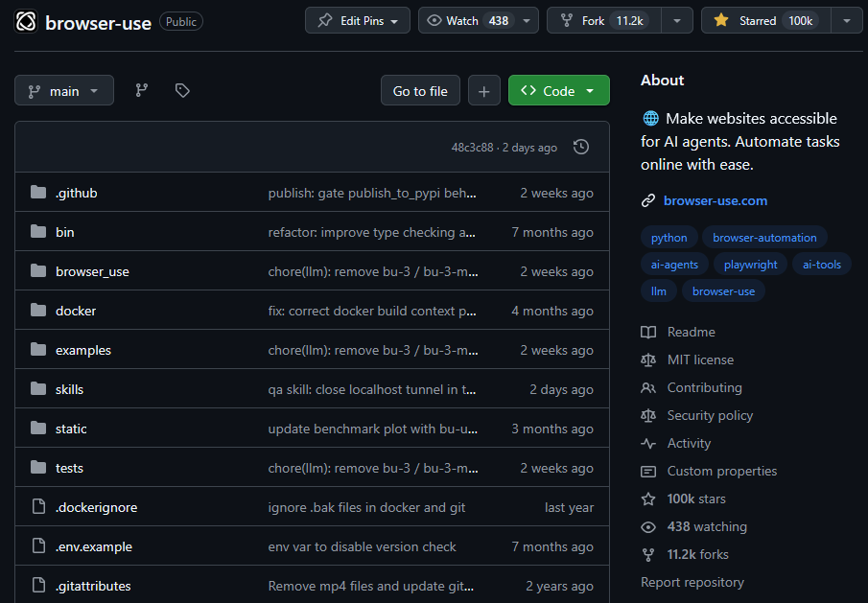Screen dimensions: 868x603
Task: Open the browser_use folder
Action: [x=92, y=271]
